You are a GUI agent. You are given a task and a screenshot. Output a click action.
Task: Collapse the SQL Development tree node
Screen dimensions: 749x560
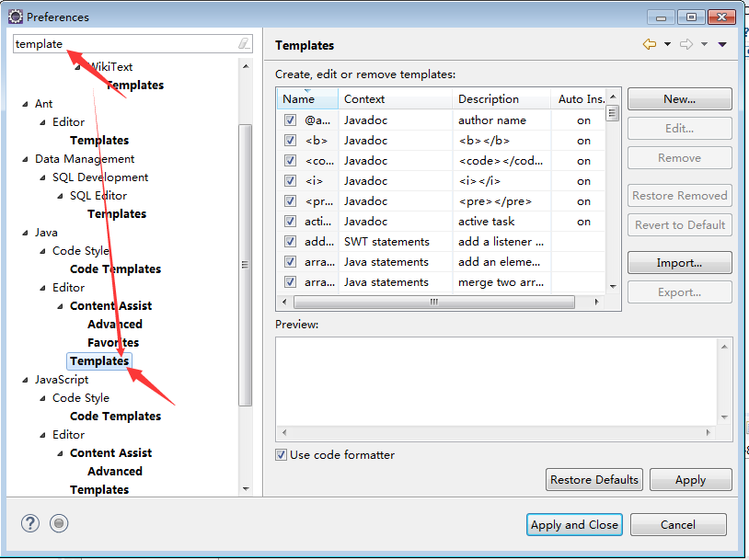(x=43, y=177)
